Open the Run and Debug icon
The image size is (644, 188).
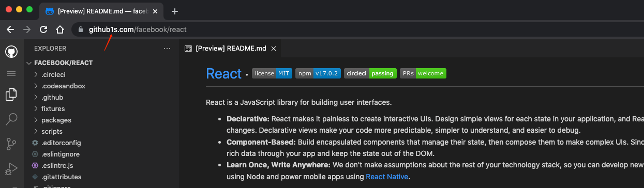pos(11,168)
